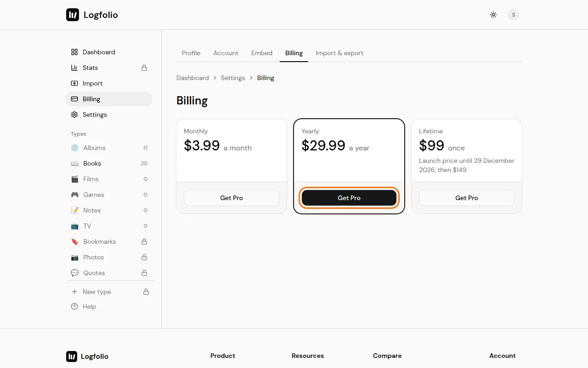This screenshot has width=588, height=368.
Task: Click New type label in sidebar
Action: pos(97,292)
